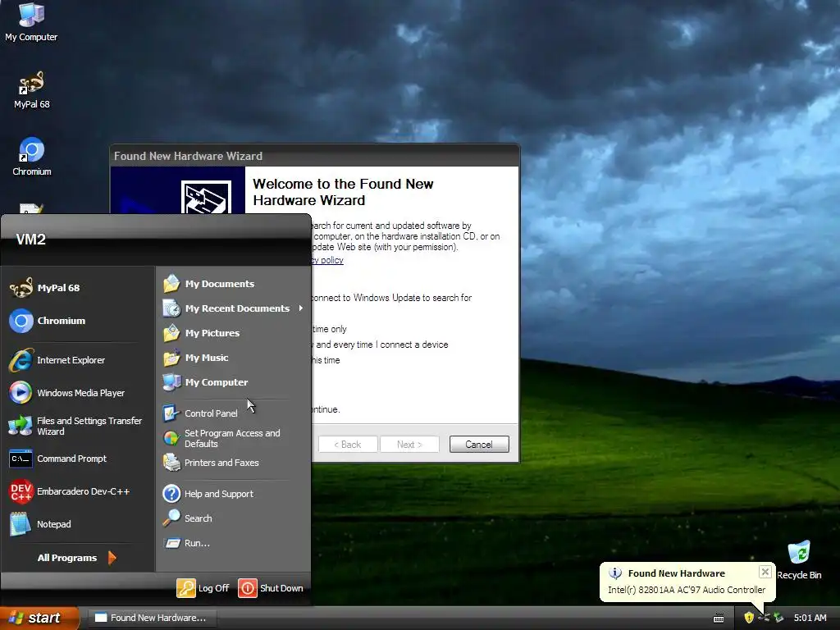Open Search from Start menu
Viewport: 840px width, 630px height.
pos(233,518)
